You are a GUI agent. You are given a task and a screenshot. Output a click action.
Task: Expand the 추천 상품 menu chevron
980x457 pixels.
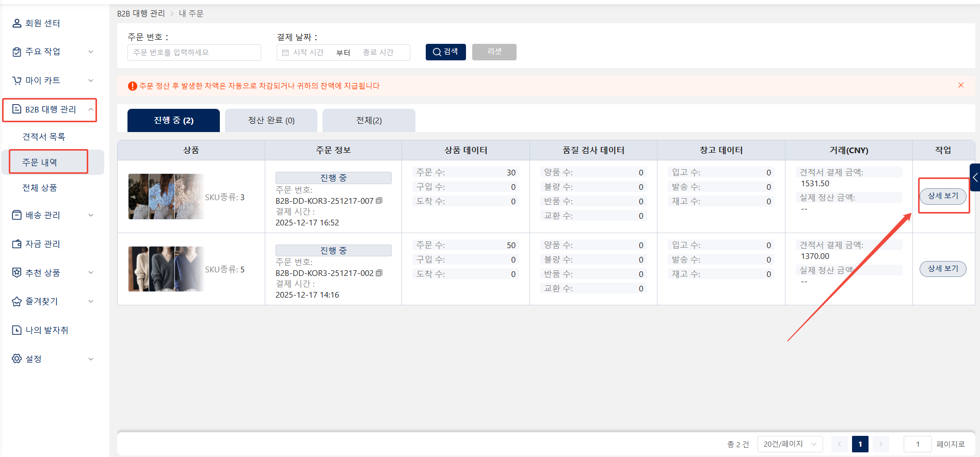click(91, 272)
